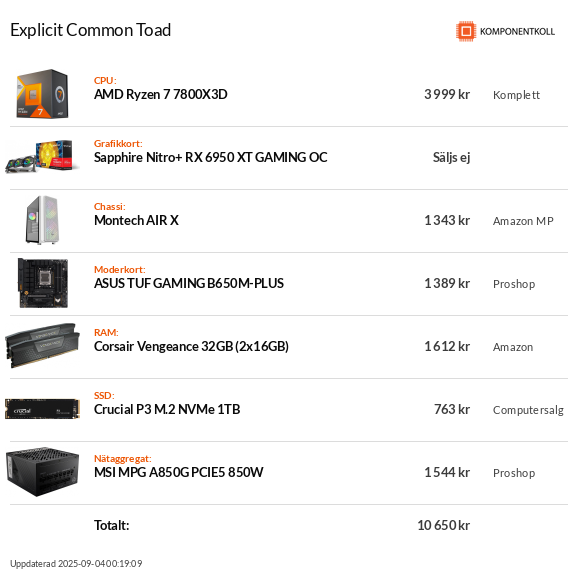Click MSI MPG A850G PCIE5 850W name
Image resolution: width=577 pixels, height=577 pixels.
178,472
